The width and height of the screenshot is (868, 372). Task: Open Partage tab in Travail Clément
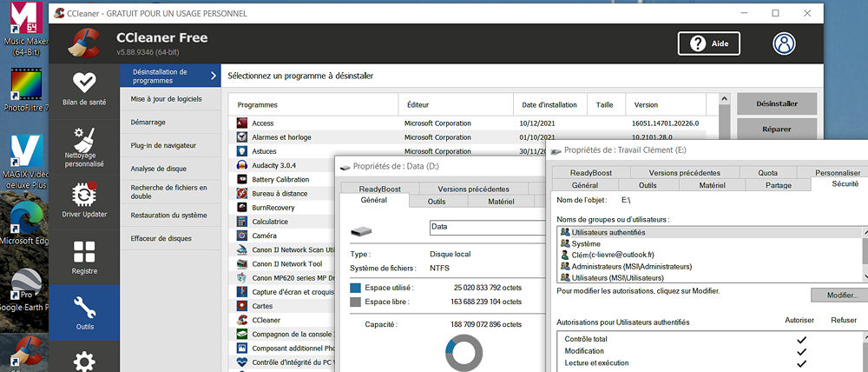pyautogui.click(x=779, y=185)
